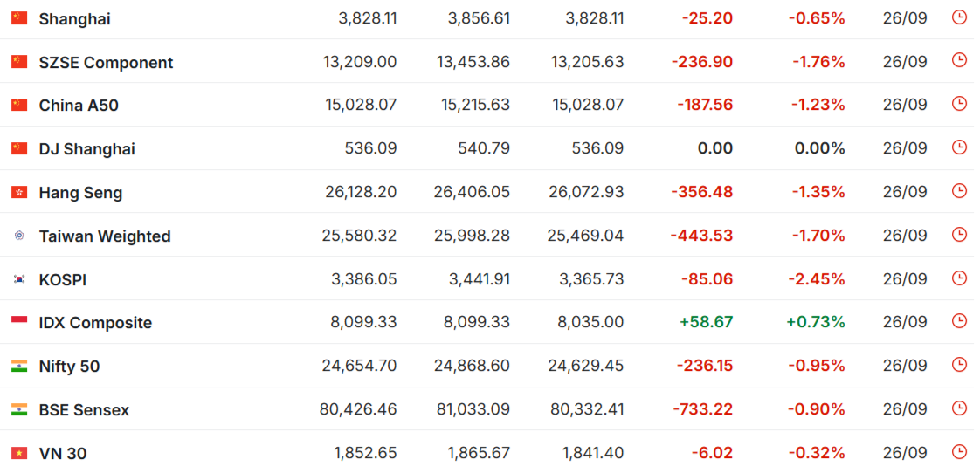Click the clock icon in Hang Seng row
980x473 pixels.
pos(959,191)
